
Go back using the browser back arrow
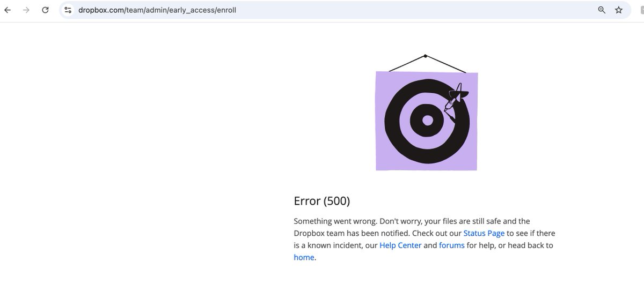[8, 10]
